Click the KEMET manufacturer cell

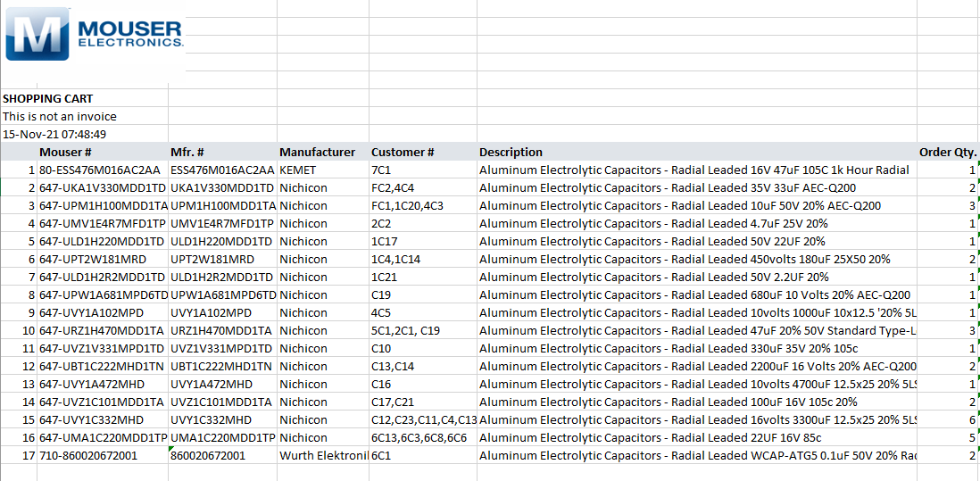(297, 170)
